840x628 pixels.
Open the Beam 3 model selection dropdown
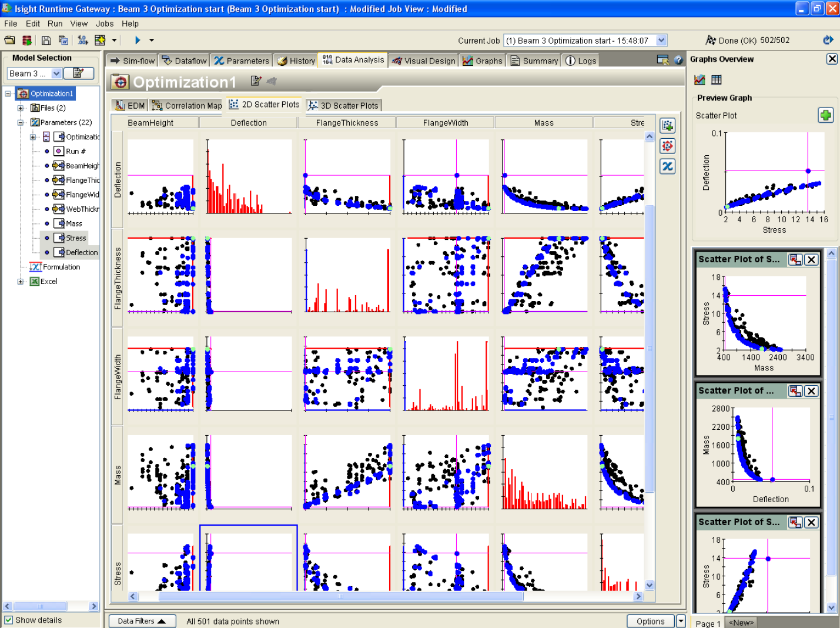pos(56,74)
